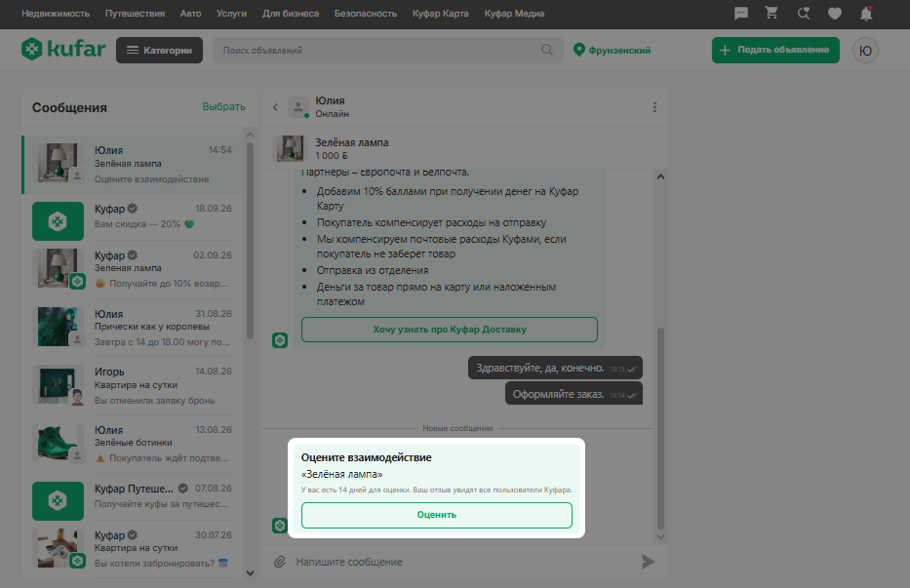Open saved searches icon in top bar

click(804, 14)
